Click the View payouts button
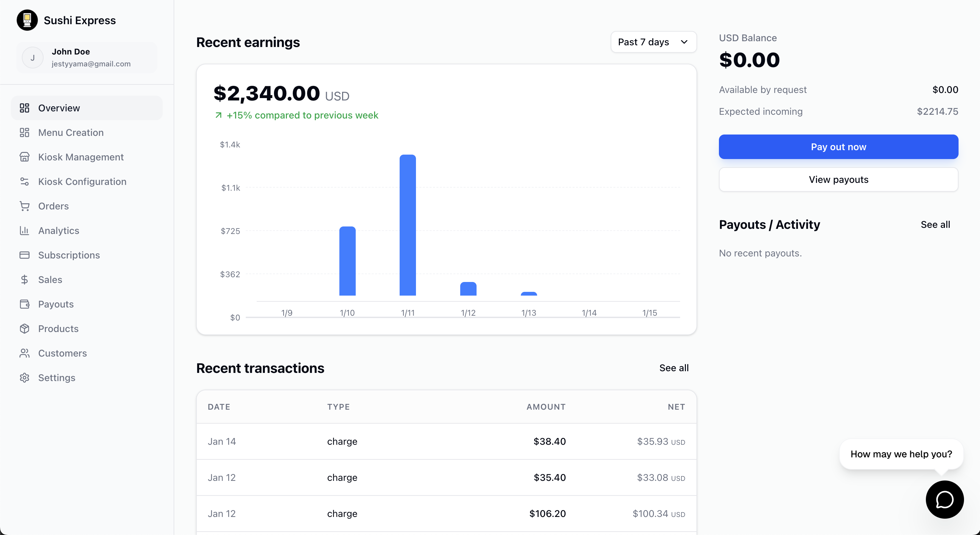This screenshot has width=980, height=535. pos(838,179)
